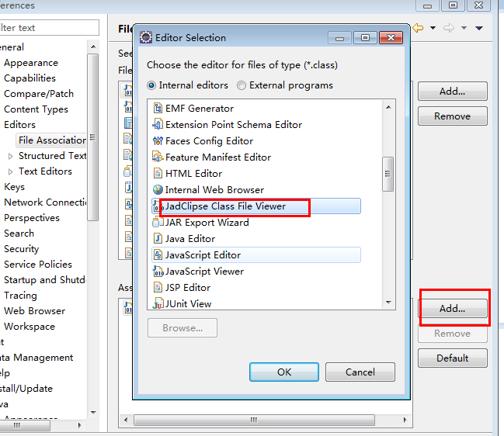This screenshot has height=436, width=504.
Task: Open Perspectives preferences page
Action: (x=32, y=218)
